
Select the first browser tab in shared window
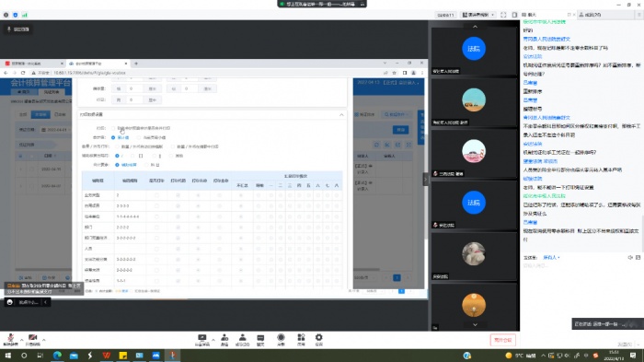[33, 64]
